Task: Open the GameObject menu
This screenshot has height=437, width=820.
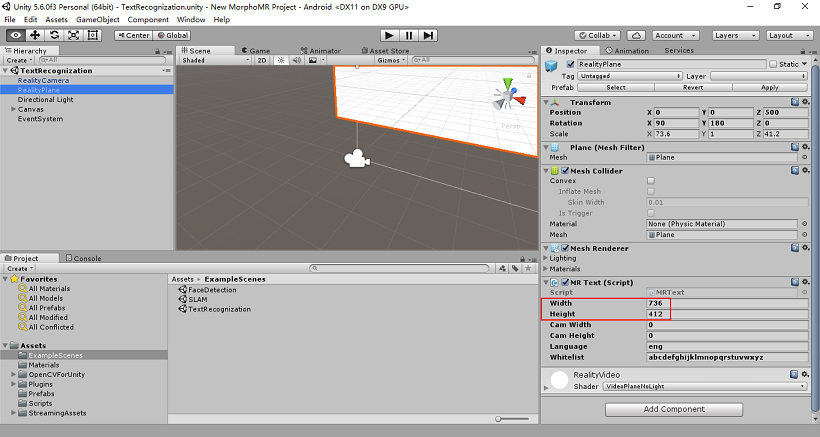Action: pos(98,19)
